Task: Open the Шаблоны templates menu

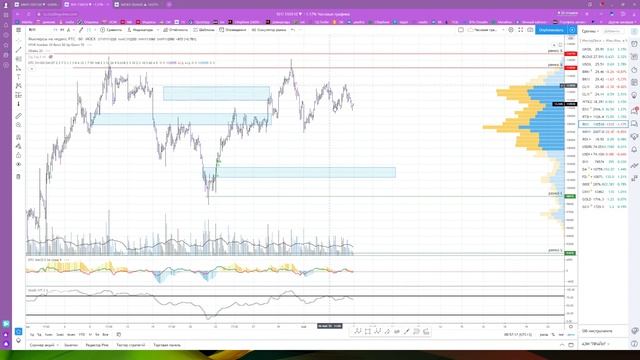Action: pyautogui.click(x=204, y=30)
